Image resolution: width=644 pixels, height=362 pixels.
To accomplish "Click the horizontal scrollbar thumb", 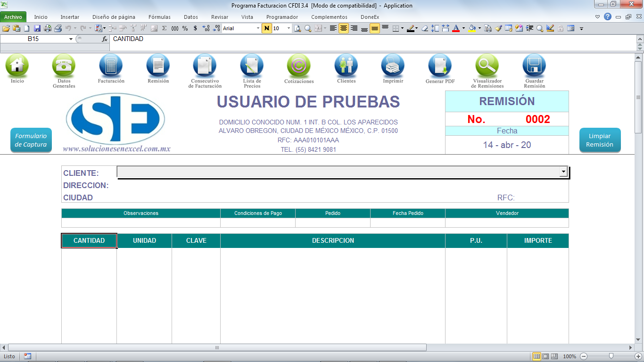I will click(217, 347).
